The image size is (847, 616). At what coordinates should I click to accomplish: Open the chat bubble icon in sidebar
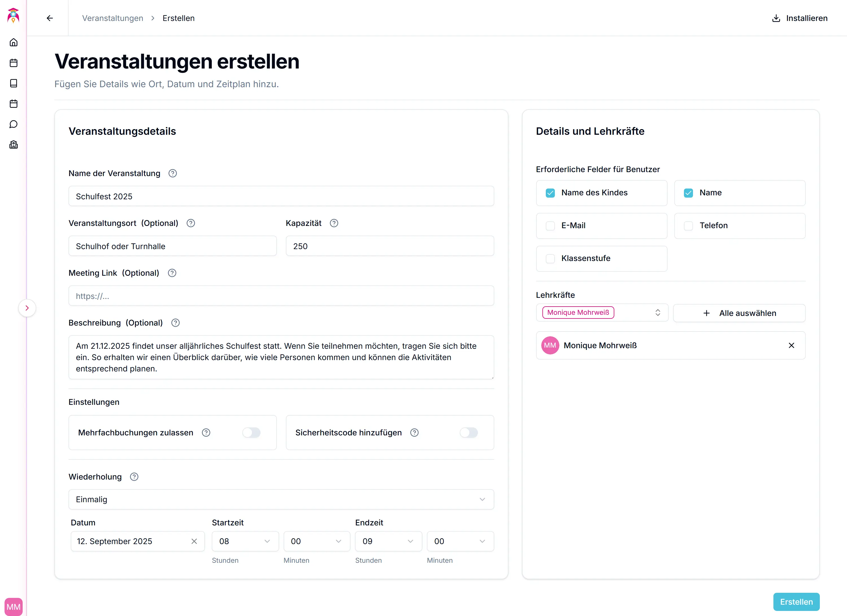(13, 124)
